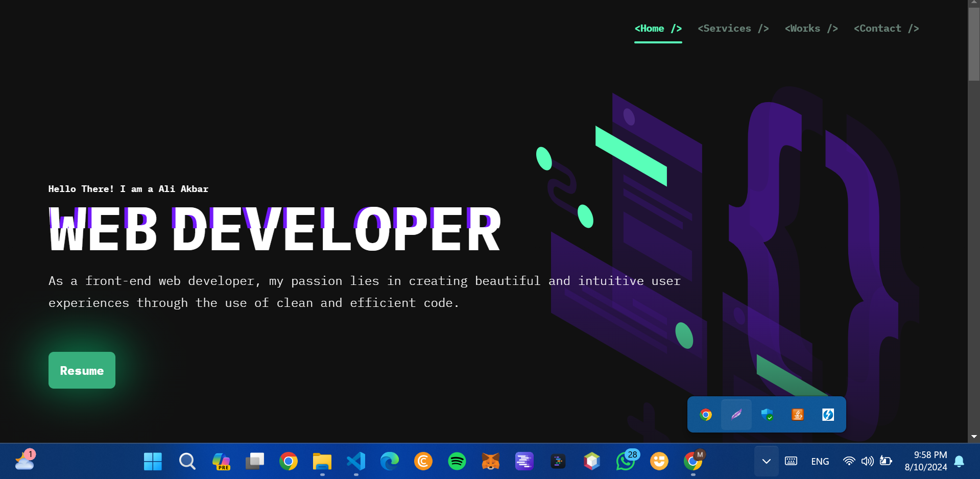Open Microsoft Copilot preview icon
This screenshot has width=980, height=479.
(x=221, y=461)
